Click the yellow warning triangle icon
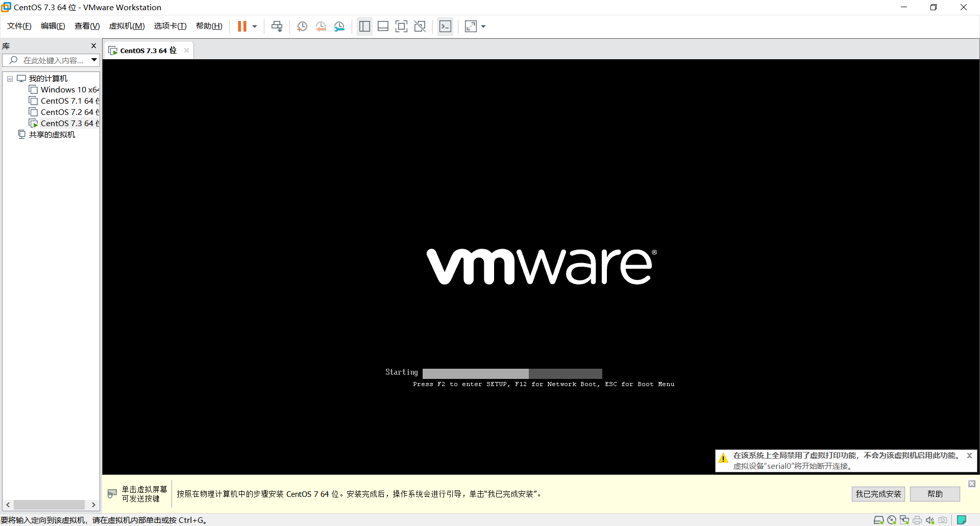The image size is (980, 526). [x=723, y=458]
